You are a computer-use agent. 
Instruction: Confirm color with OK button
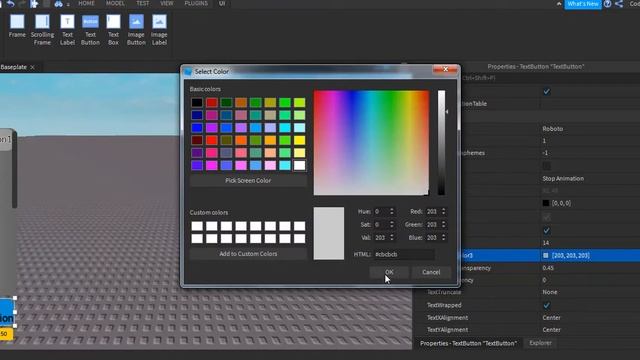(389, 272)
